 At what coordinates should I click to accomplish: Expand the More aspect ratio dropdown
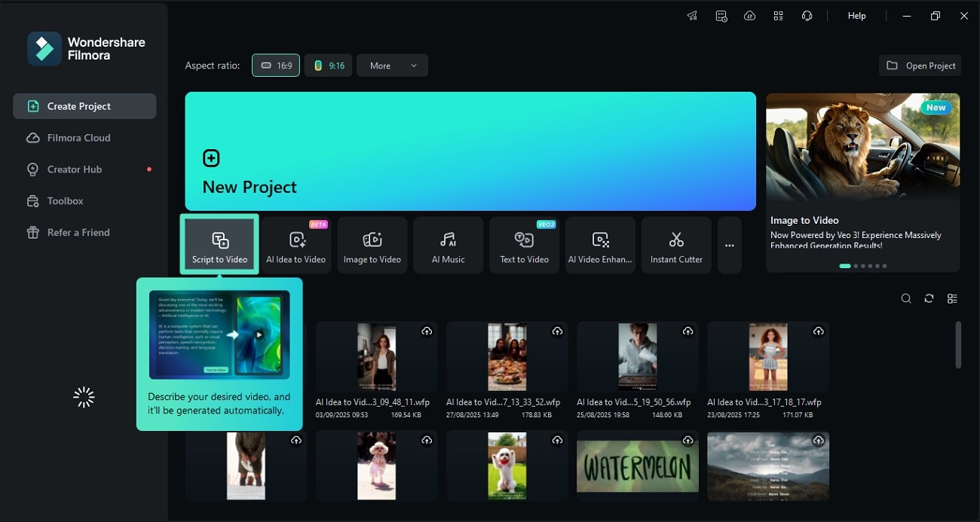click(x=392, y=66)
